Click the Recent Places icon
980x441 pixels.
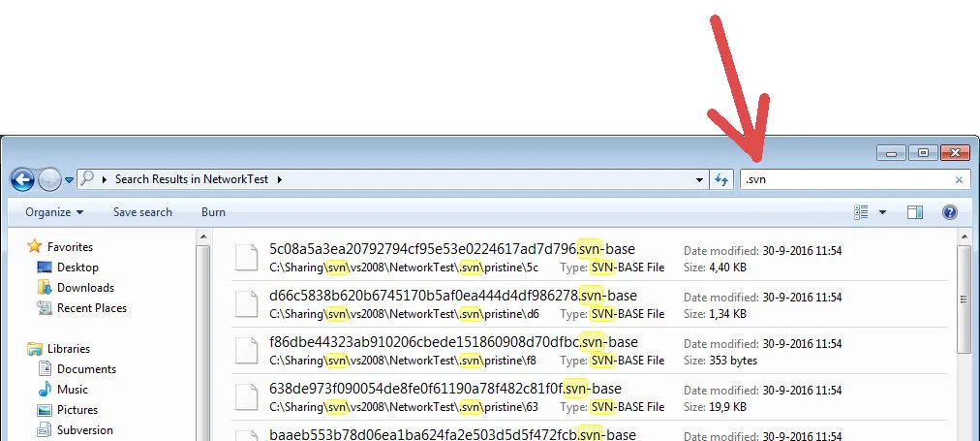(45, 308)
